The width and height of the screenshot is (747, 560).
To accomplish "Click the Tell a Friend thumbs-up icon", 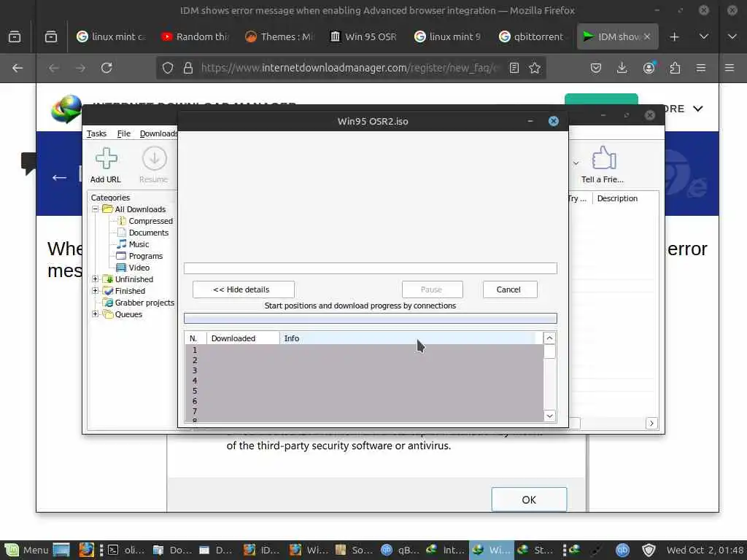I will point(603,157).
